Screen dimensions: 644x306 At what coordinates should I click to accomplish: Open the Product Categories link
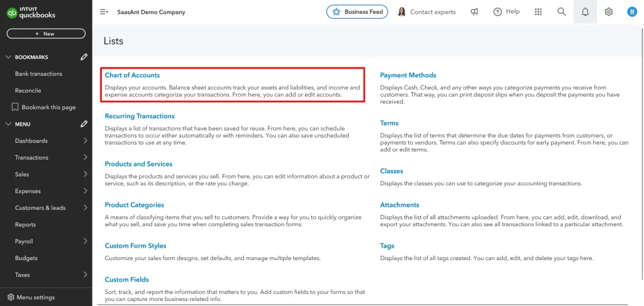coord(135,205)
